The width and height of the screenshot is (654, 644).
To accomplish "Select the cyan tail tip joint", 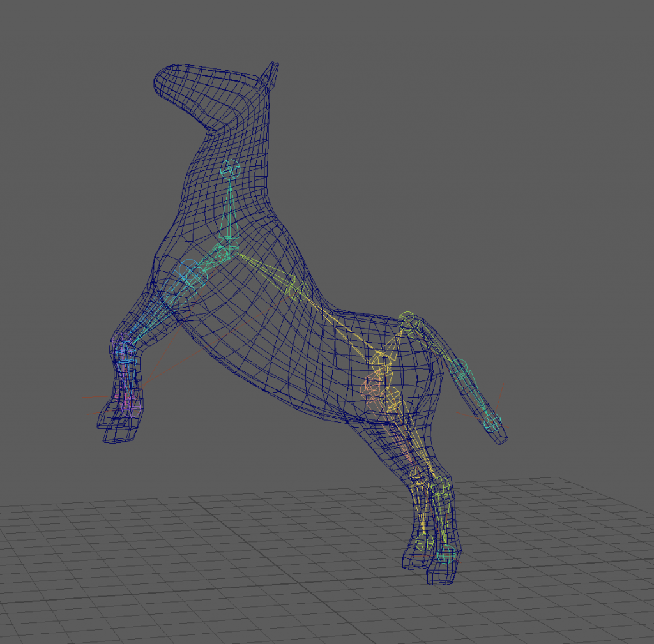I will click(492, 421).
